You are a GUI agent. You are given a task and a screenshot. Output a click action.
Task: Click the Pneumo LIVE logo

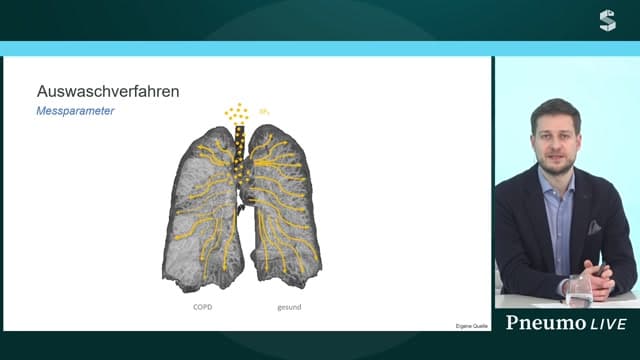(x=566, y=323)
